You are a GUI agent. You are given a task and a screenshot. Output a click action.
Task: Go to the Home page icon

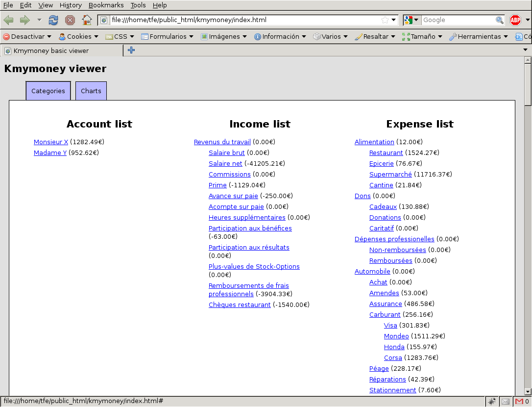click(87, 20)
